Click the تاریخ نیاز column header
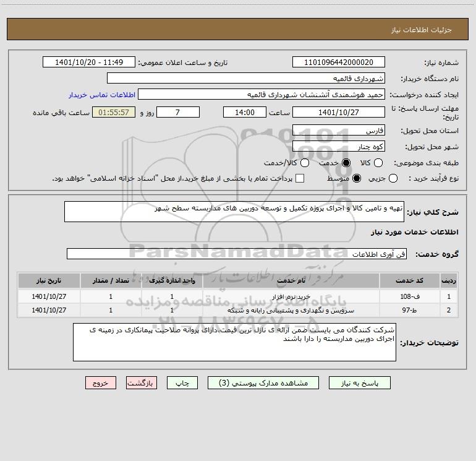 [x=49, y=280]
